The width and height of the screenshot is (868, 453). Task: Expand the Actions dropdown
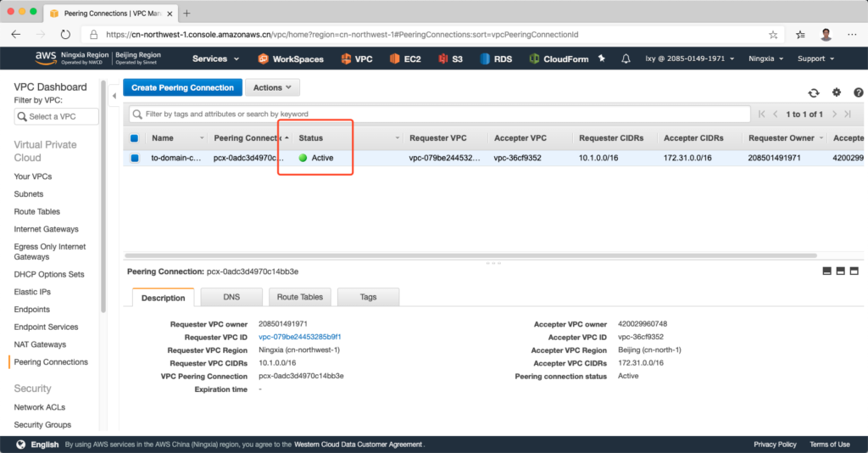272,87
